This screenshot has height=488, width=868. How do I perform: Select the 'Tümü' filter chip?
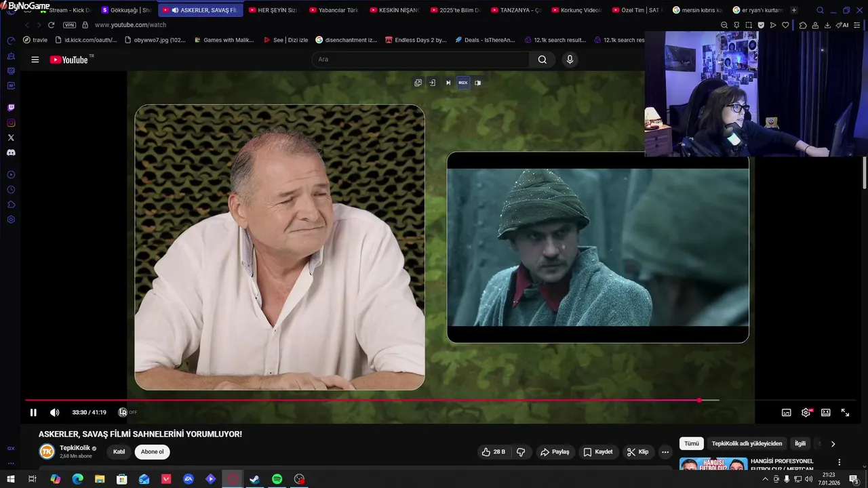tap(691, 443)
